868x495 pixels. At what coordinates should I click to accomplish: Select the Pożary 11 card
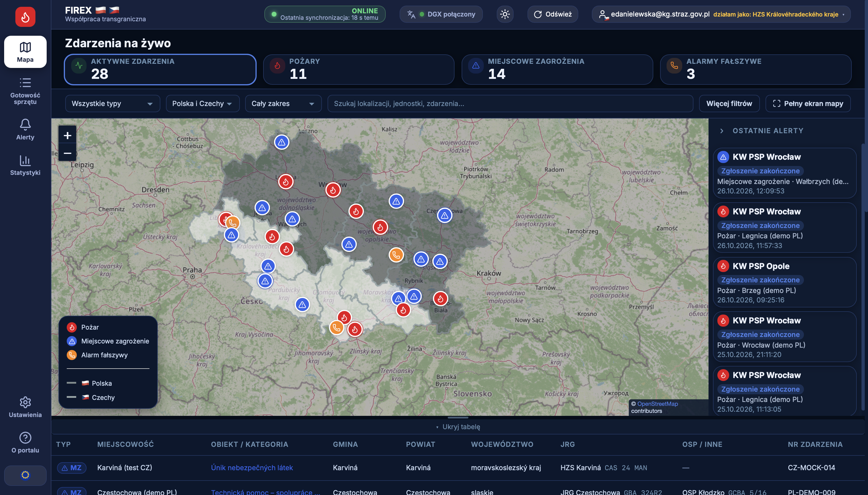(x=359, y=69)
